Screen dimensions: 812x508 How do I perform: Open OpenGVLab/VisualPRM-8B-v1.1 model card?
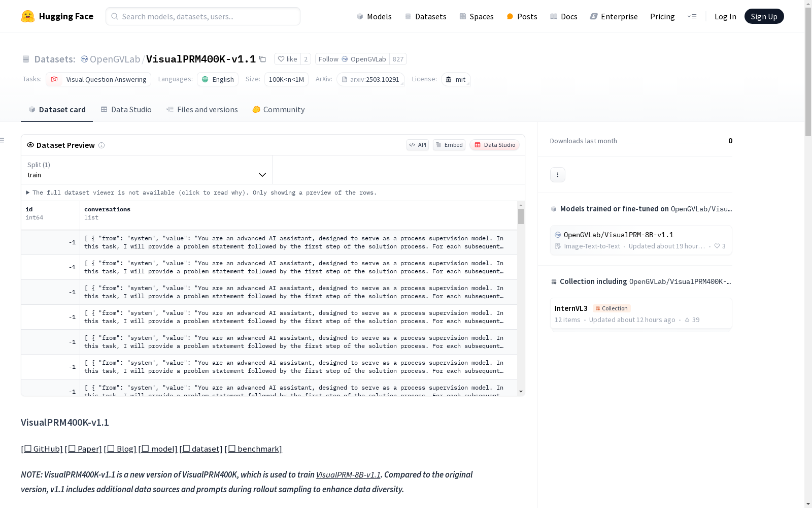coord(641,240)
